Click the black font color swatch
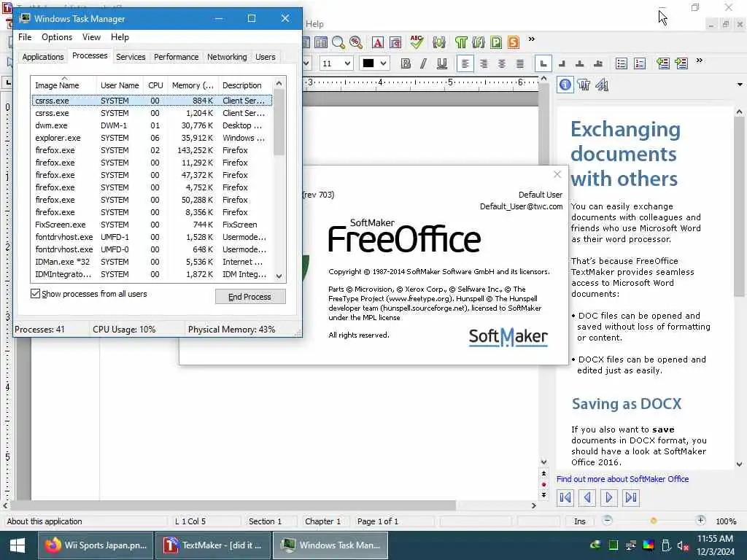 [368, 63]
